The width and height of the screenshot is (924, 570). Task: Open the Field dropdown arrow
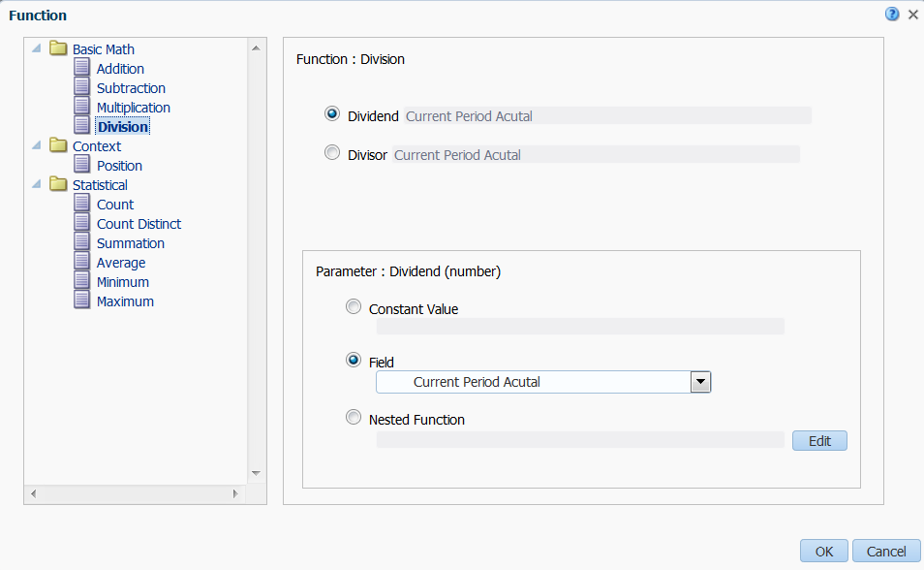click(700, 382)
